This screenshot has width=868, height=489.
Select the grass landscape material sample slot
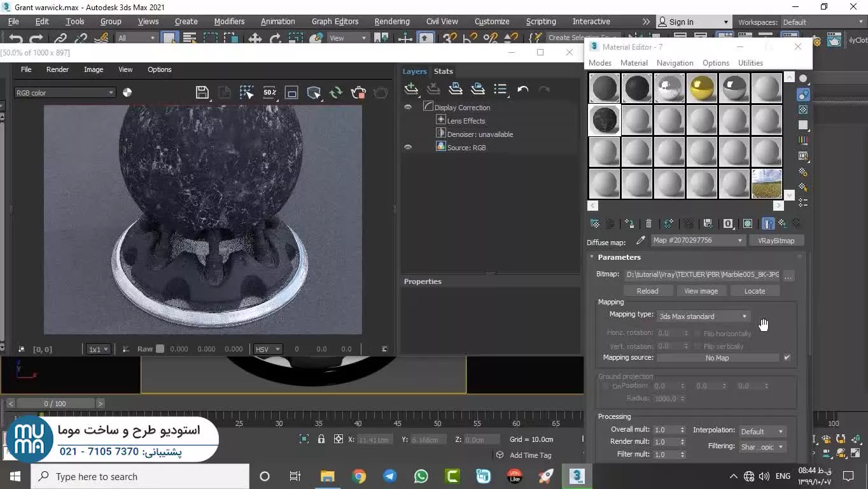767,183
